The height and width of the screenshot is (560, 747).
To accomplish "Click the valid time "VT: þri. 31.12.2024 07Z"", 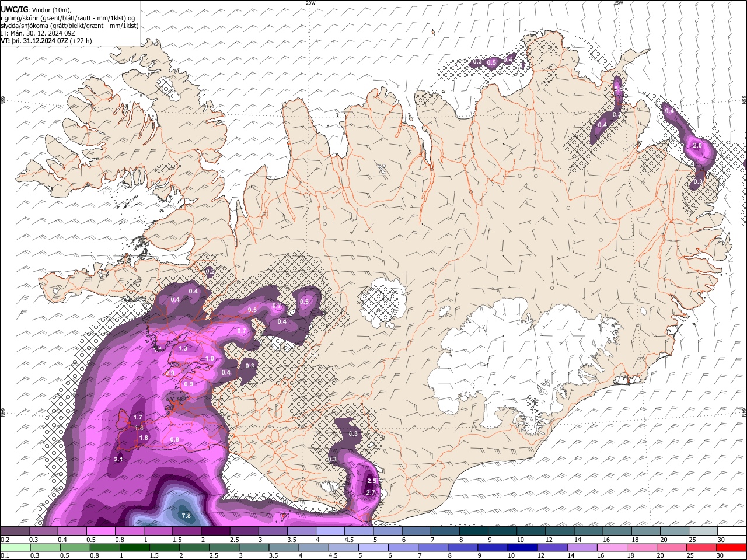I will click(x=34, y=41).
